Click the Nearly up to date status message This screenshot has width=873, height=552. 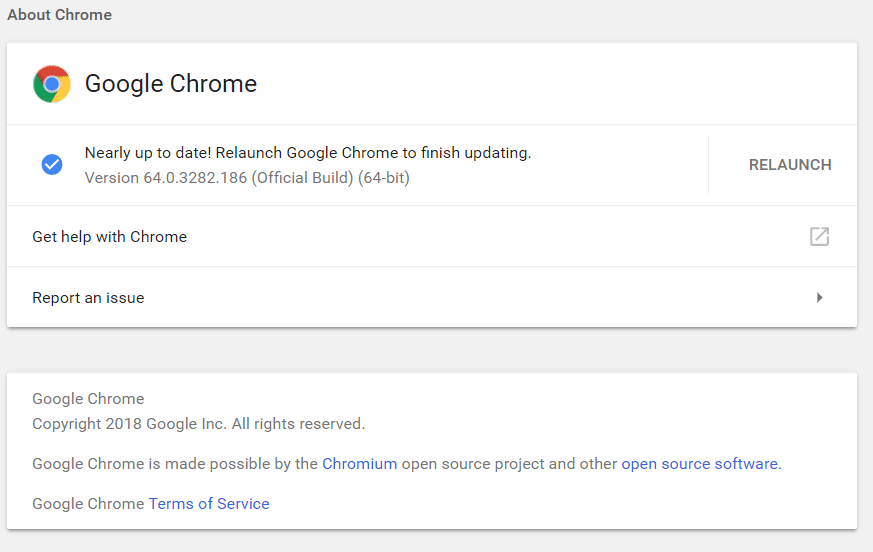pyautogui.click(x=307, y=153)
